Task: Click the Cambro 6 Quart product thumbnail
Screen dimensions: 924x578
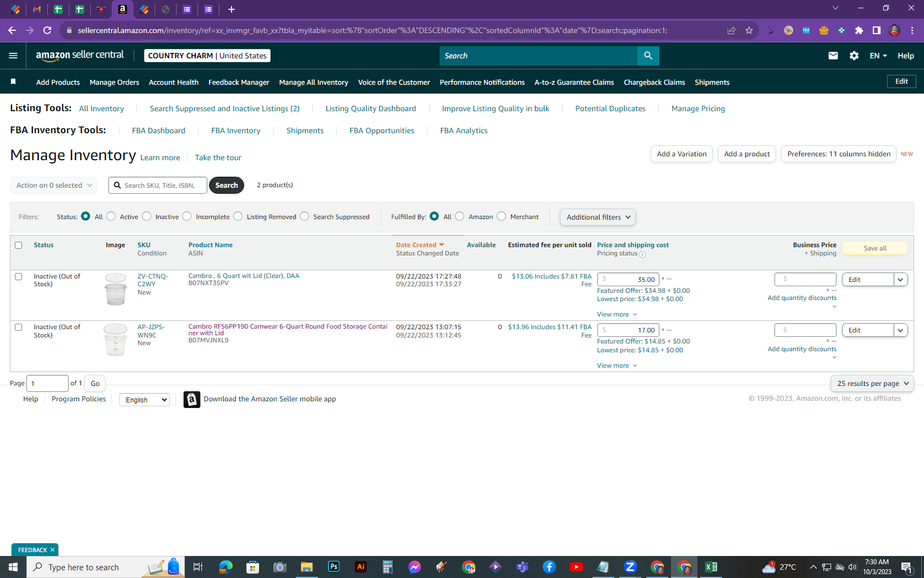Action: click(x=116, y=288)
